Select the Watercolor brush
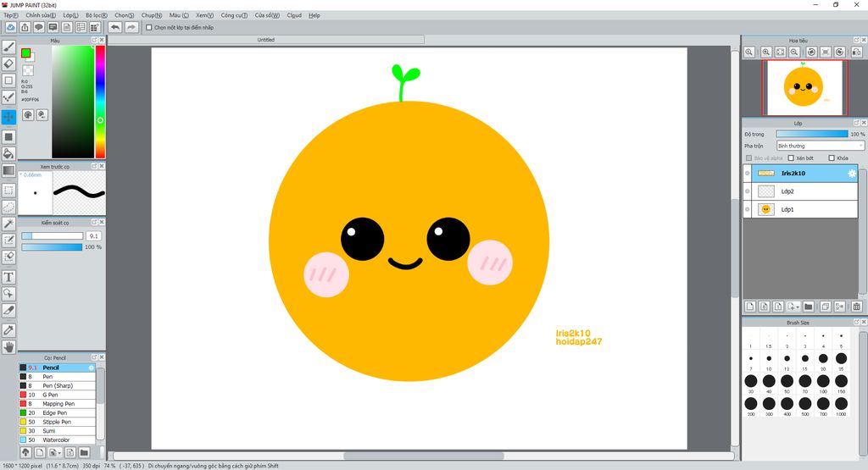The height and width of the screenshot is (470, 868). 57,440
